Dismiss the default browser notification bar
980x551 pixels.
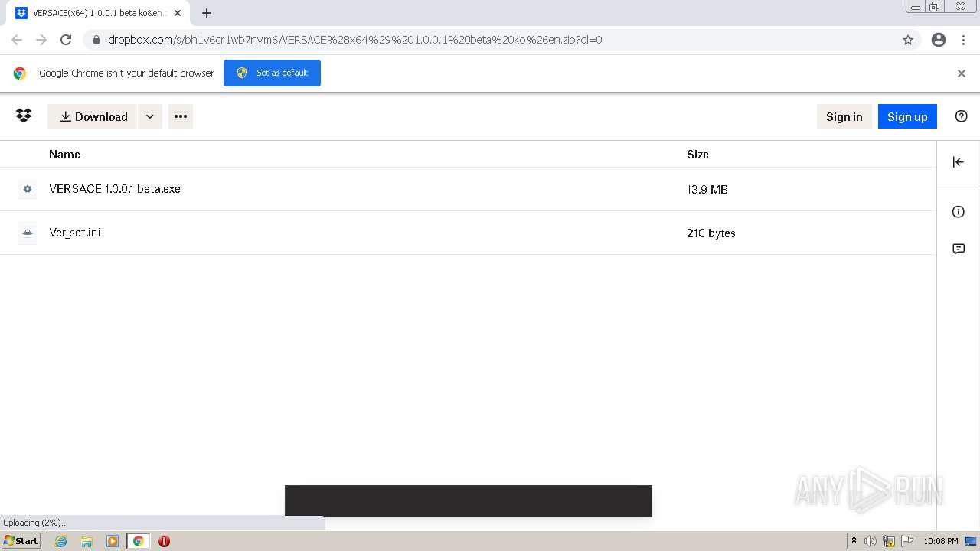click(x=962, y=73)
